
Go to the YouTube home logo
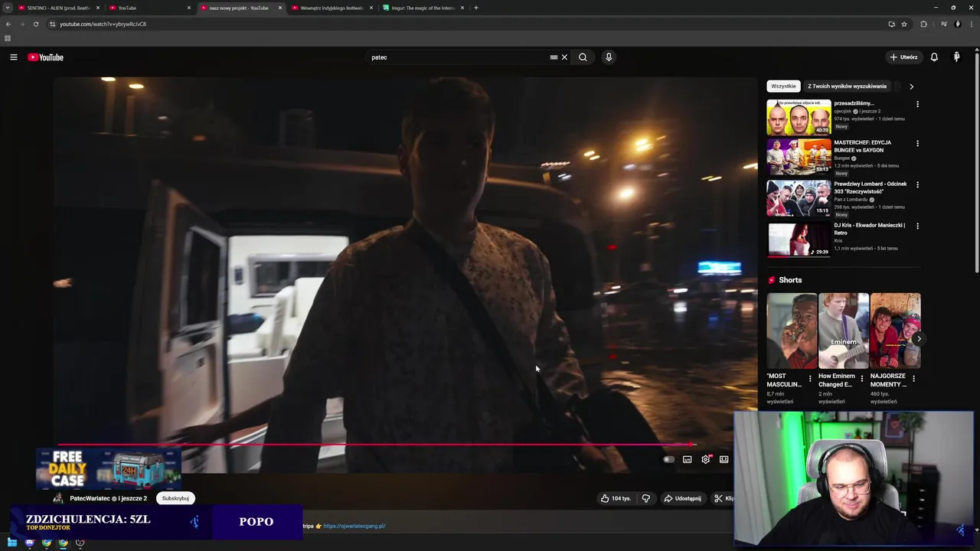[45, 57]
